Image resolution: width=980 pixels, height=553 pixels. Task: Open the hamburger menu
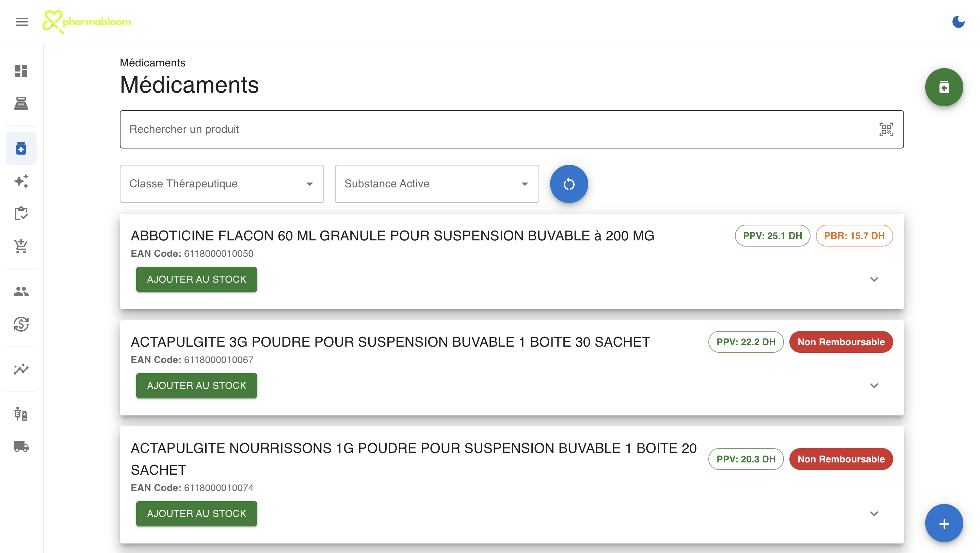click(22, 22)
